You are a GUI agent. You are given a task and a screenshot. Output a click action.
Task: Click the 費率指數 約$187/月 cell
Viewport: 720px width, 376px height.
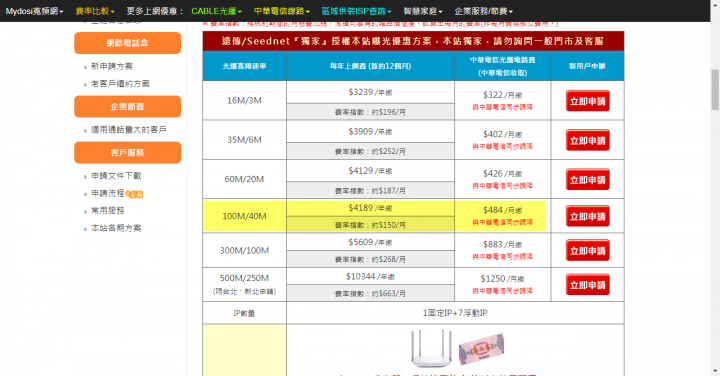pos(370,191)
